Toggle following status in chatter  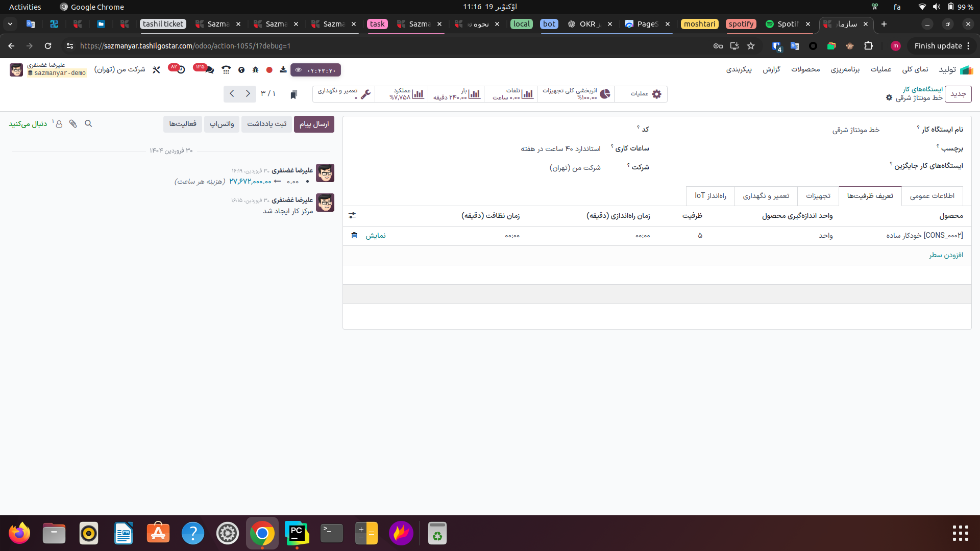tap(28, 124)
